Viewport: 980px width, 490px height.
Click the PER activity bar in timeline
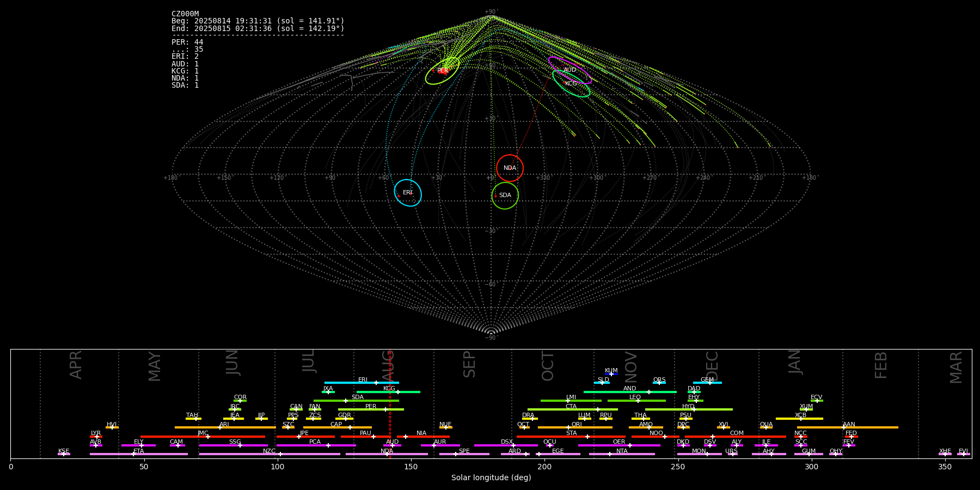[371, 409]
